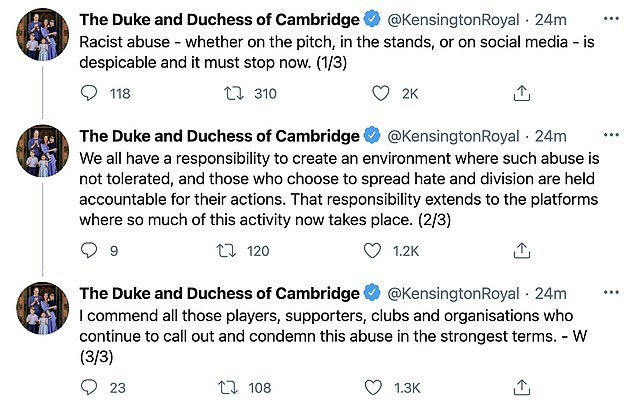
Task: Reply to the third tweet (3/3)
Action: tap(87, 387)
